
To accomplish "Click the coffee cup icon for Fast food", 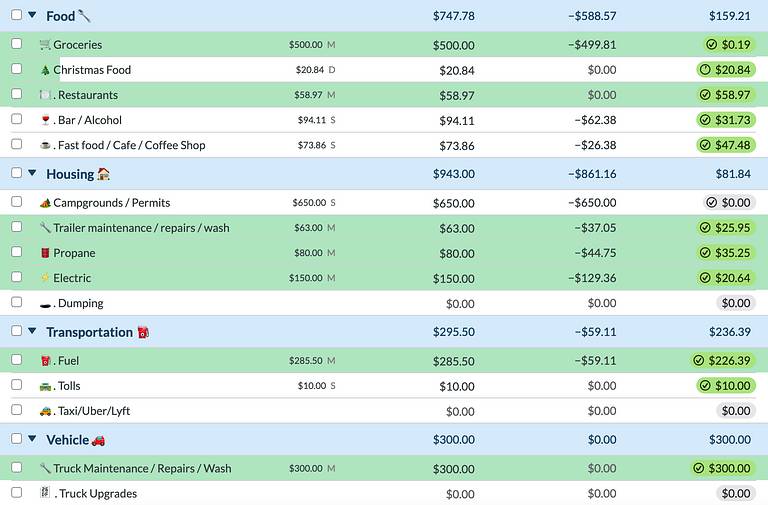I will (x=45, y=145).
